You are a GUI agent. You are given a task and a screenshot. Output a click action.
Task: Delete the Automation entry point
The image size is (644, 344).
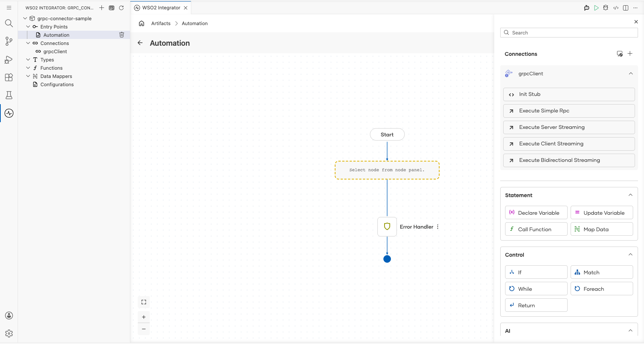click(x=122, y=35)
